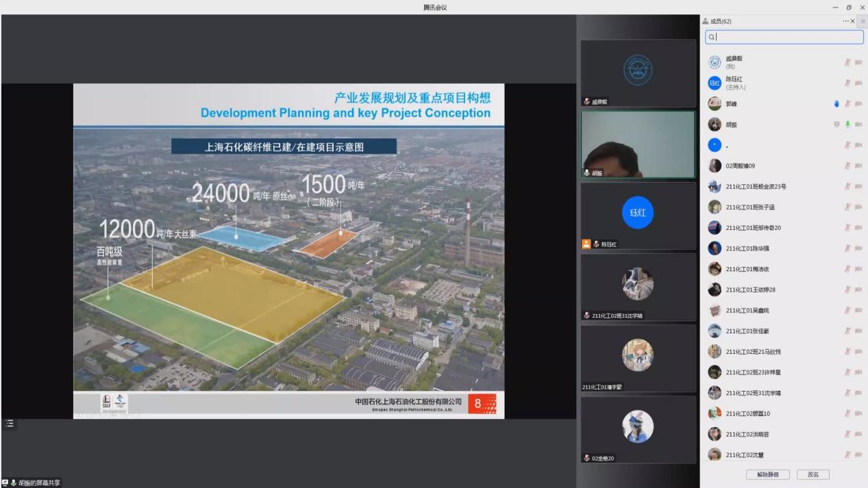The image size is (868, 488).
Task: Toggle the camera icon for 02周毅博09
Action: coord(858,166)
